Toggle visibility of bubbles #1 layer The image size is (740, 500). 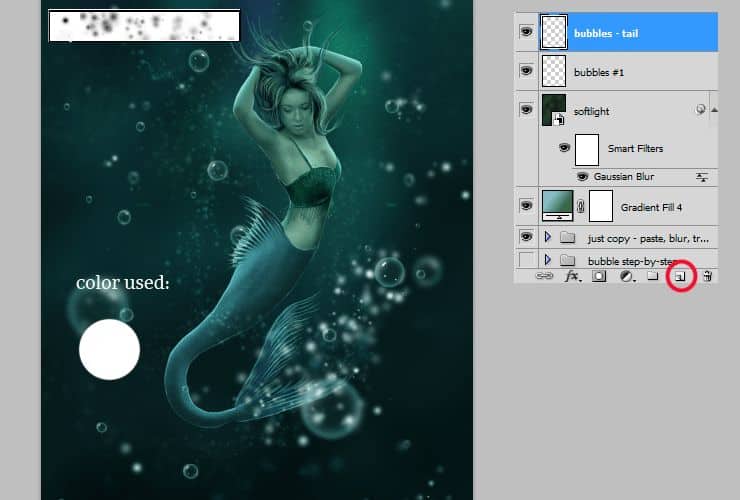(526, 71)
